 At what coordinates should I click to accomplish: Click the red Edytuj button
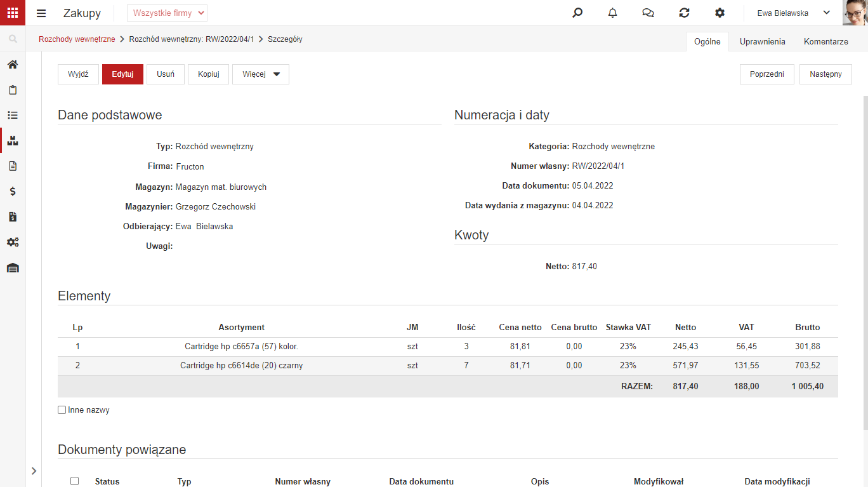(122, 74)
